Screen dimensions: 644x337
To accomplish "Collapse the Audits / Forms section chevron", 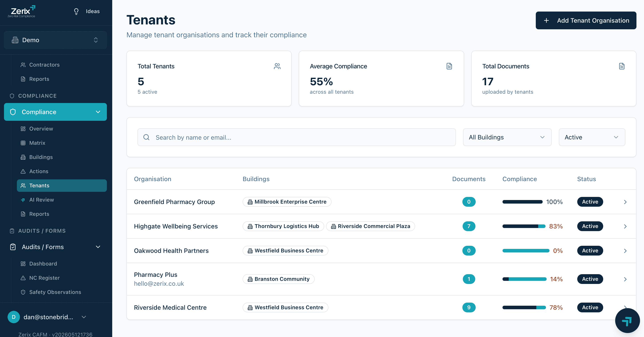I will pyautogui.click(x=98, y=247).
